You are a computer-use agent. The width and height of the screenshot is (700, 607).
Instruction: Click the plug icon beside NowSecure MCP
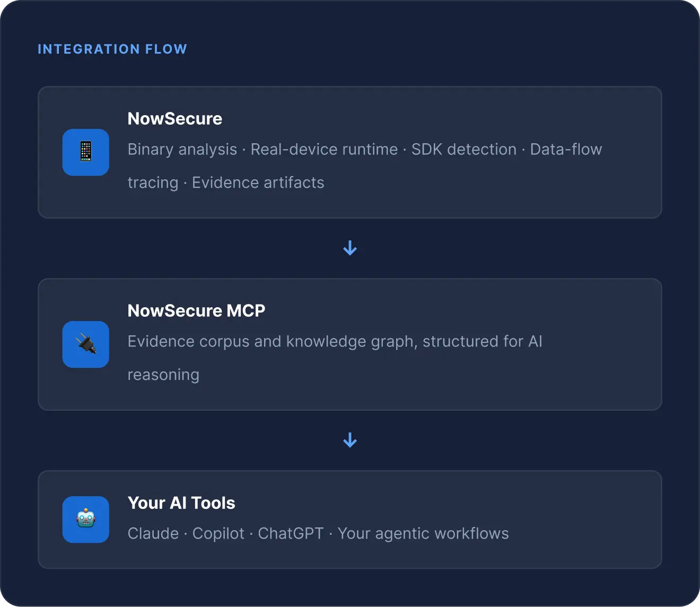(x=86, y=344)
